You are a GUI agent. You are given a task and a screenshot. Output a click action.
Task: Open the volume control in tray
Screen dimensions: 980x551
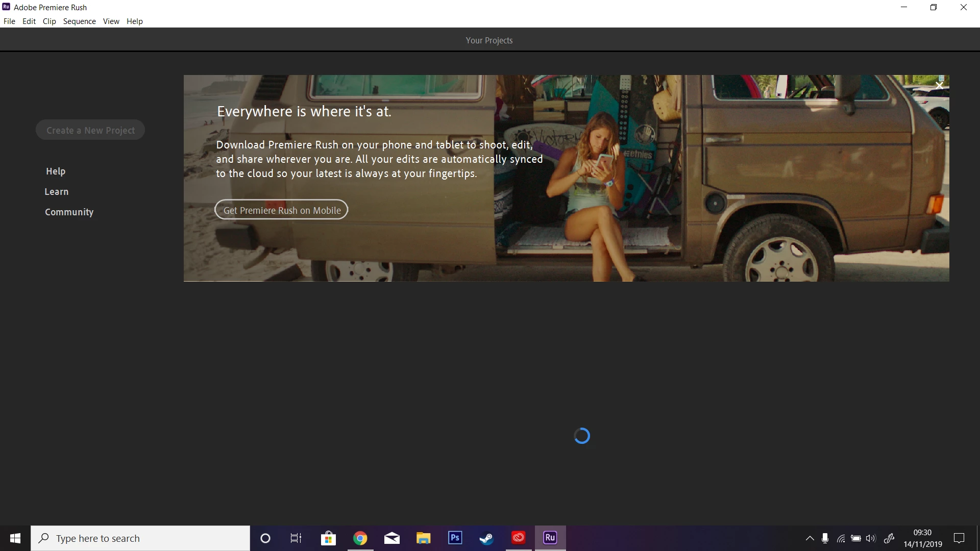(x=871, y=538)
